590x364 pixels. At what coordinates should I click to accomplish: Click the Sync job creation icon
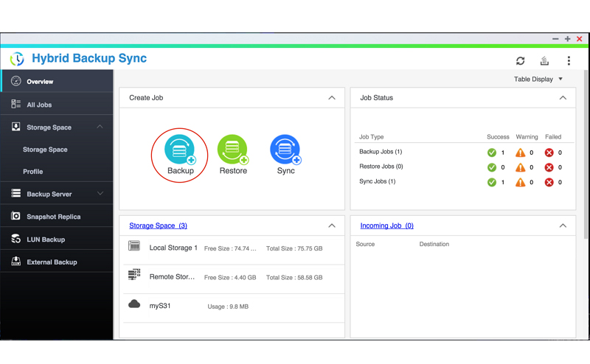click(x=285, y=150)
